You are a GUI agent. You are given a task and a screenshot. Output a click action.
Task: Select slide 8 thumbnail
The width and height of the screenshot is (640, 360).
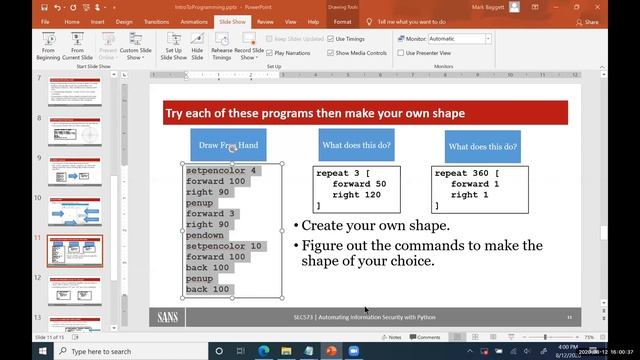[x=75, y=132]
